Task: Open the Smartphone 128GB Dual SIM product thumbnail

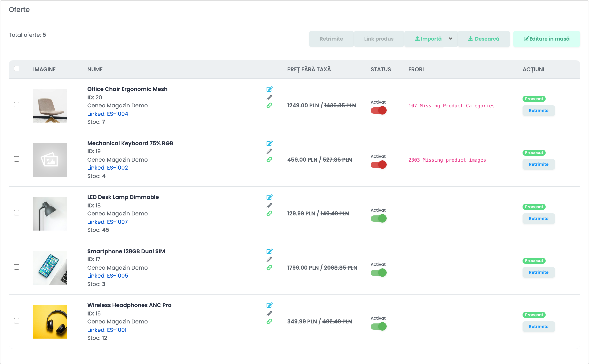Action: click(50, 268)
